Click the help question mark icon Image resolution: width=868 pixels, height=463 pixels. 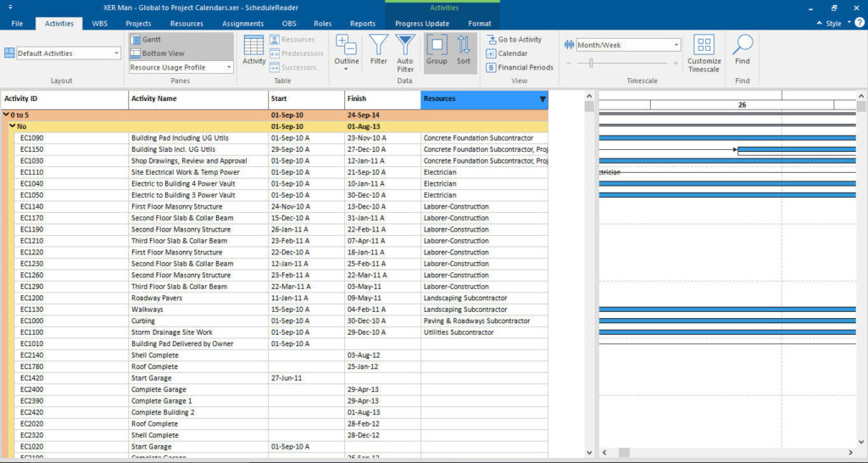860,23
